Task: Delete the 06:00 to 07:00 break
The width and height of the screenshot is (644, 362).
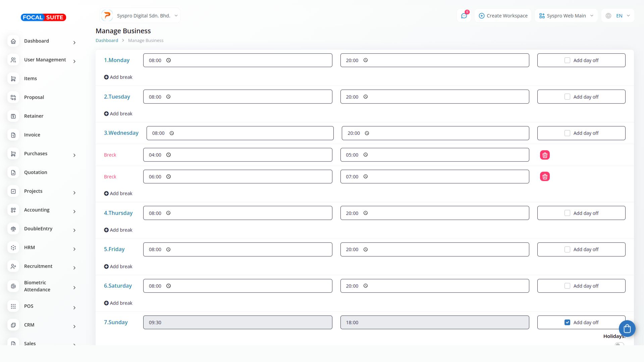Action: (545, 177)
